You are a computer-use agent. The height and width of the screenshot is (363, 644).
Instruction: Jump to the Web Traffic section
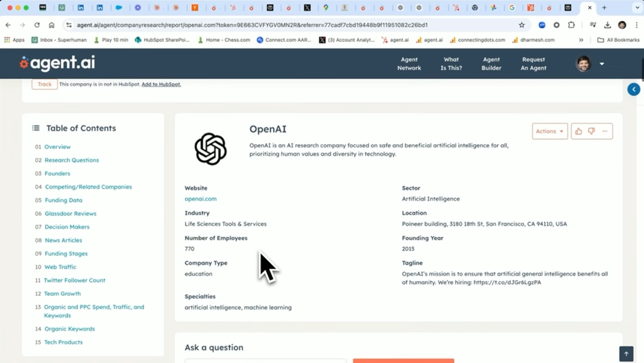(60, 267)
